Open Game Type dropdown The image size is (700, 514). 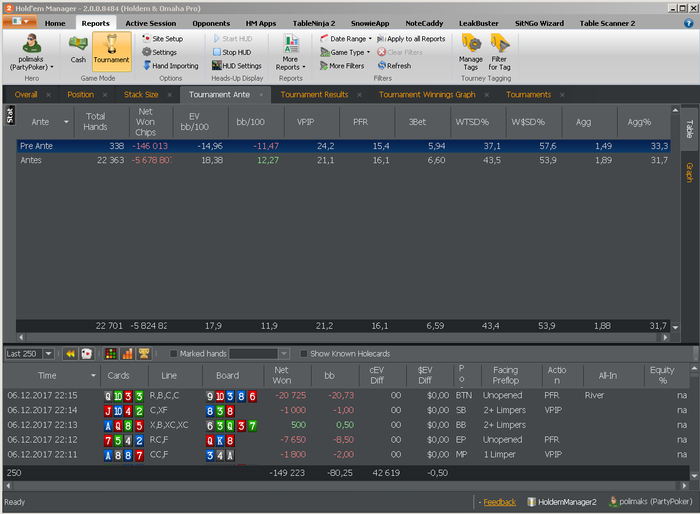345,52
